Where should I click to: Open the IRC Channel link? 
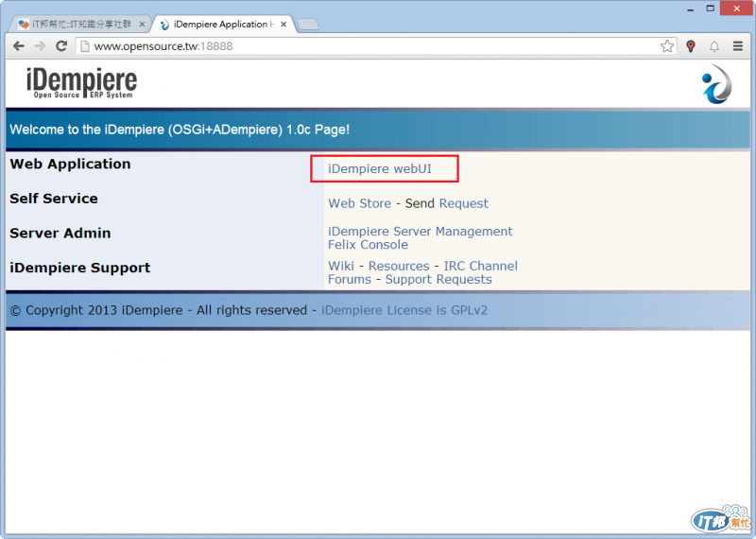(481, 266)
